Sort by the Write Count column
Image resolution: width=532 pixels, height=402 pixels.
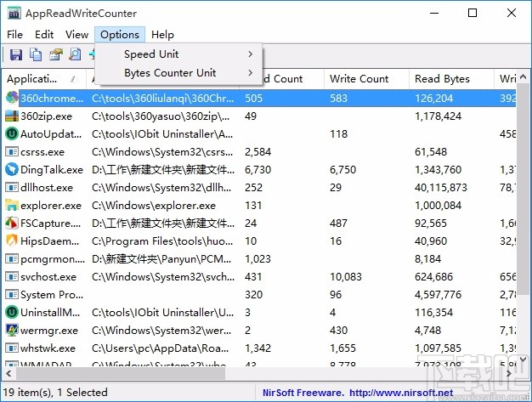coord(366,79)
